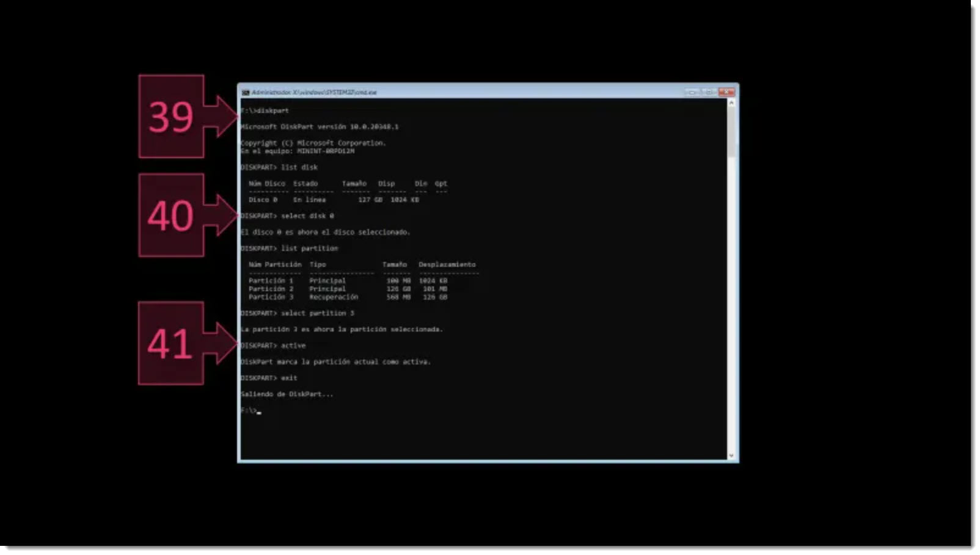Viewport: 980px width, 555px height.
Task: Click 'DISKPART> list partition' line
Action: (x=289, y=248)
